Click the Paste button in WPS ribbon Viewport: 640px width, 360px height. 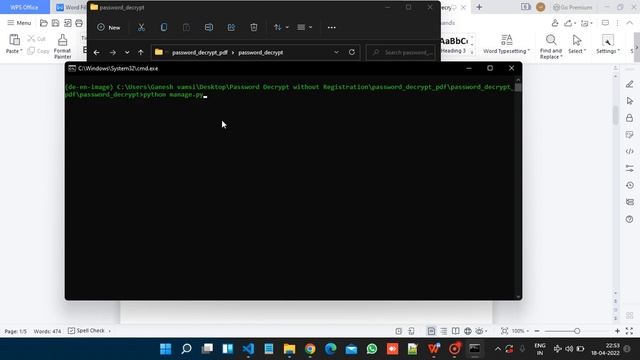pyautogui.click(x=14, y=44)
